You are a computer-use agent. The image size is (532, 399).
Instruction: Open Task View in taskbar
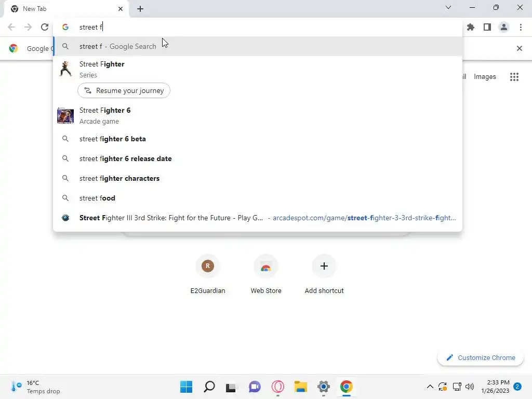(232, 387)
